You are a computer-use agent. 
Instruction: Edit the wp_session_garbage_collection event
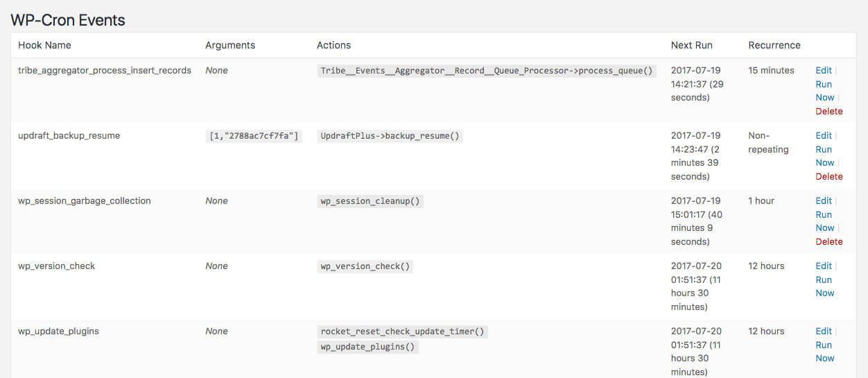(x=823, y=200)
